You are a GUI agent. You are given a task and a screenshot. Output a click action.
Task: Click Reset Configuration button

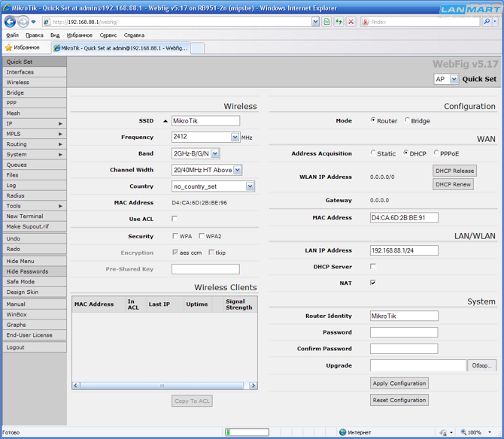[x=399, y=400]
